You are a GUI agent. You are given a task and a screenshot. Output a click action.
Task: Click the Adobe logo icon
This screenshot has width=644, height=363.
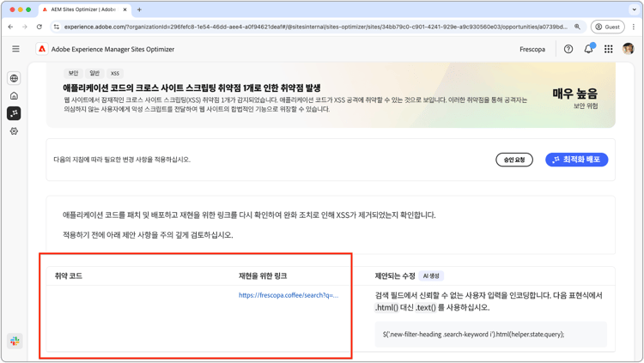(x=42, y=49)
